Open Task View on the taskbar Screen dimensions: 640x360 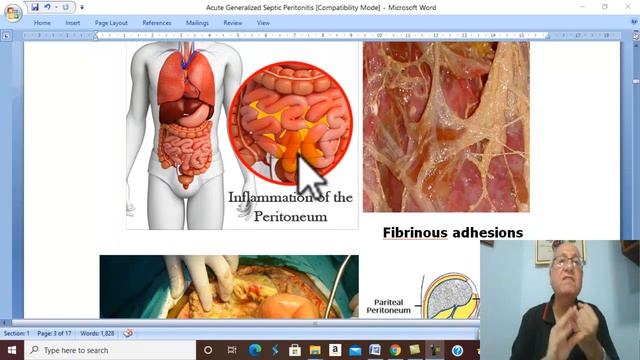tap(232, 350)
